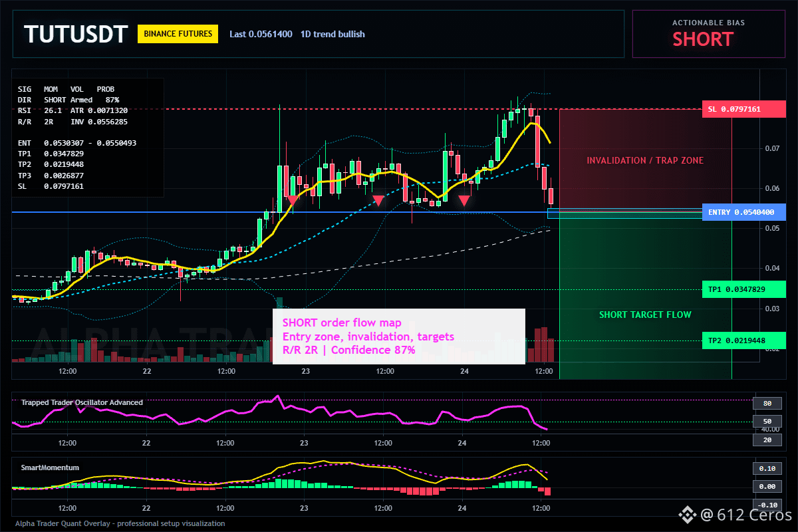Click the red SL 0.0797161 price tag

point(743,109)
